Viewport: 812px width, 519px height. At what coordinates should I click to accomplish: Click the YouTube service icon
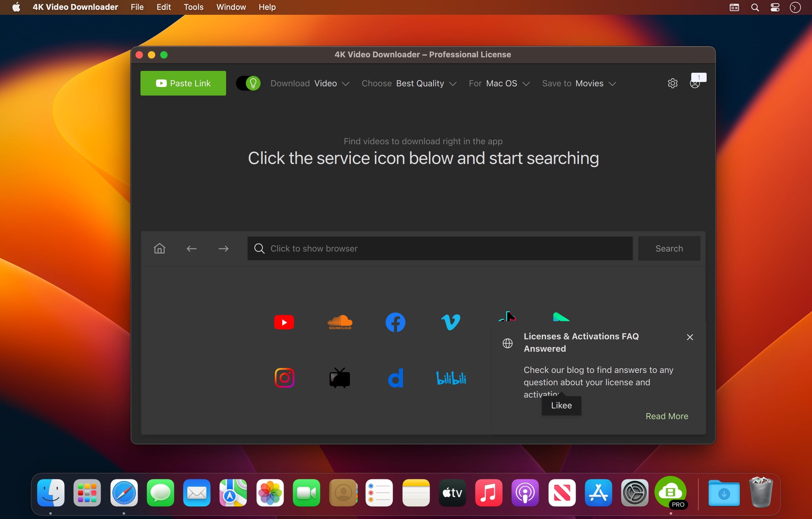point(284,322)
